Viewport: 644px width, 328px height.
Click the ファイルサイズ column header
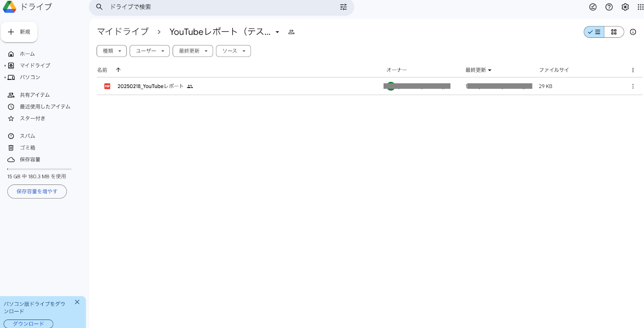tap(554, 70)
